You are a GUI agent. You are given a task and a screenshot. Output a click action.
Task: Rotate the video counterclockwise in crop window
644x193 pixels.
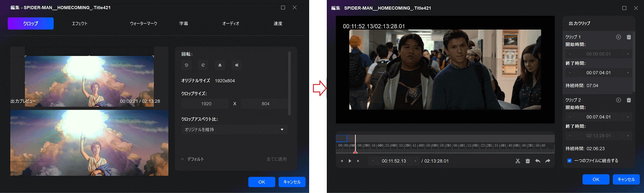[186, 65]
